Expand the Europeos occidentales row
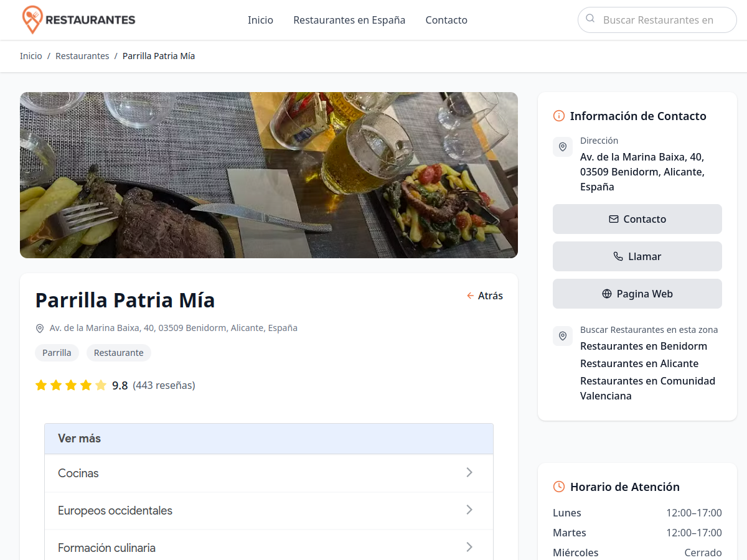 pos(269,511)
